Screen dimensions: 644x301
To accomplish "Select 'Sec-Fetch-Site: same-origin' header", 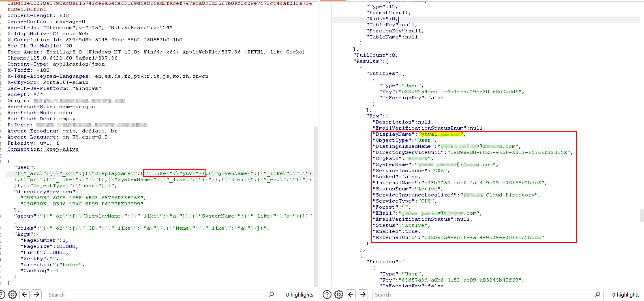I will click(51, 107).
